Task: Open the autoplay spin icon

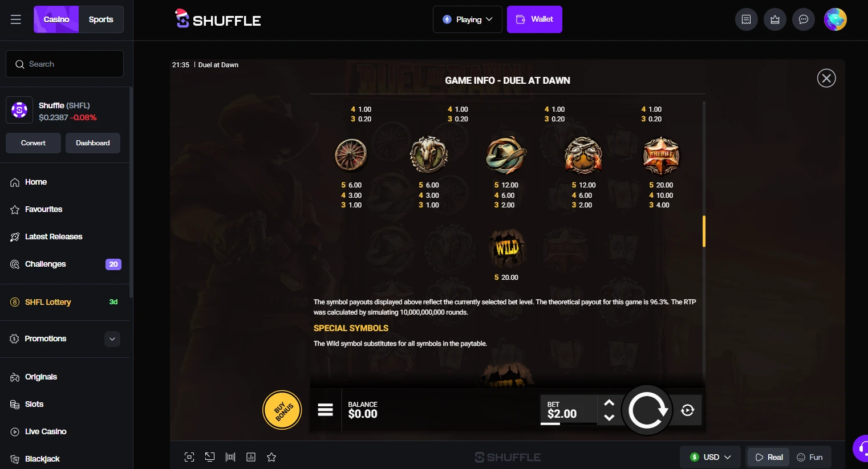Action: click(x=687, y=410)
